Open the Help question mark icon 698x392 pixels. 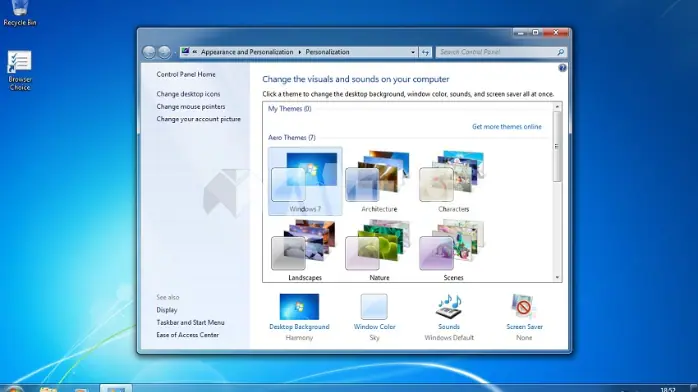coord(562,68)
